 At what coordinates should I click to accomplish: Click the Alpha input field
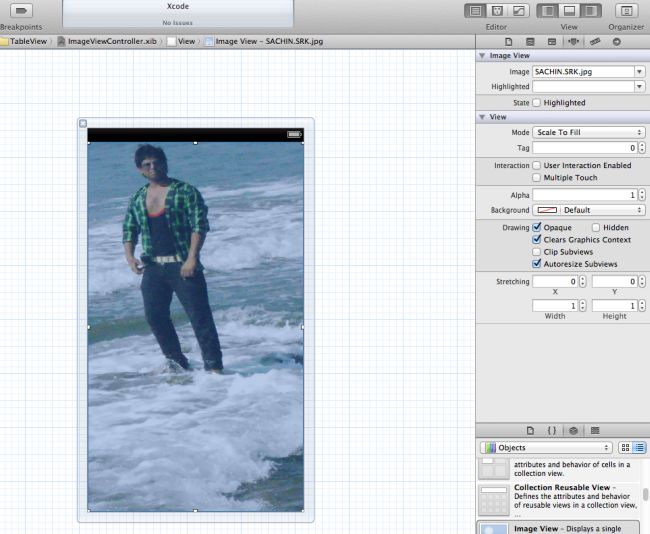[585, 194]
